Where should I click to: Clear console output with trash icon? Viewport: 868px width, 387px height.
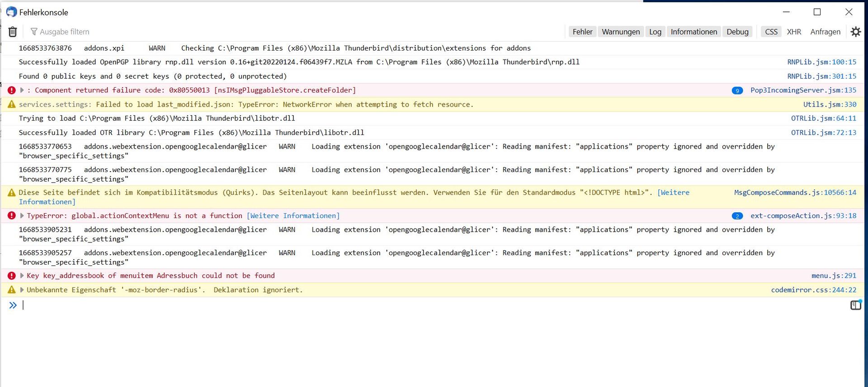[13, 32]
